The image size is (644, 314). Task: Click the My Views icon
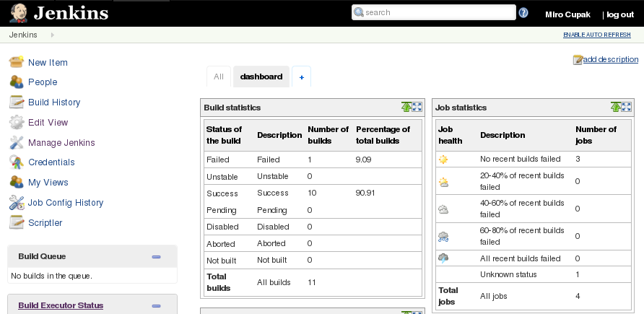point(17,182)
